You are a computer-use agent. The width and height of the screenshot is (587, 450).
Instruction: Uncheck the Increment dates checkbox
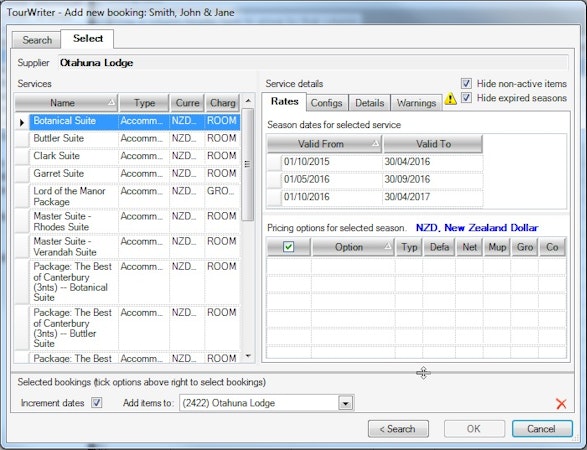click(97, 403)
